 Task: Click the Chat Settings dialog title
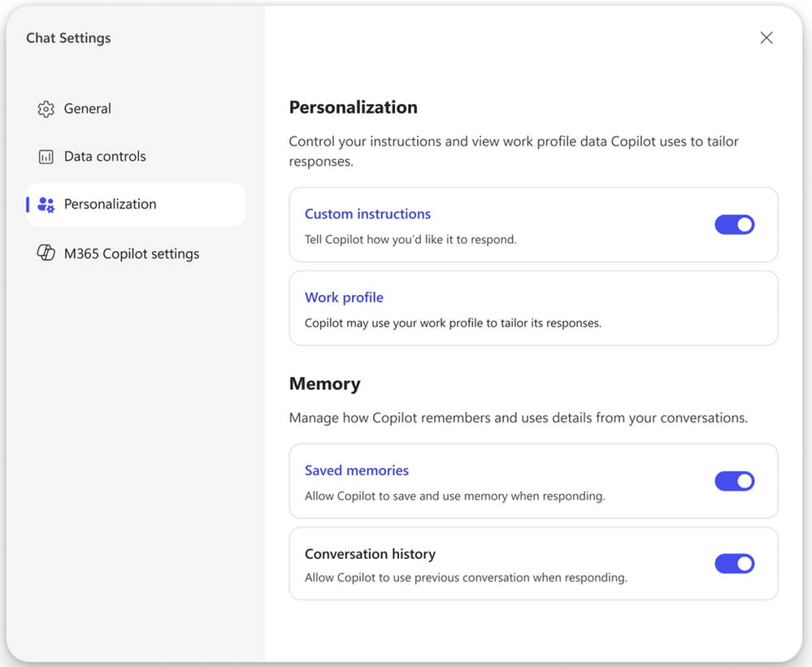pos(68,38)
